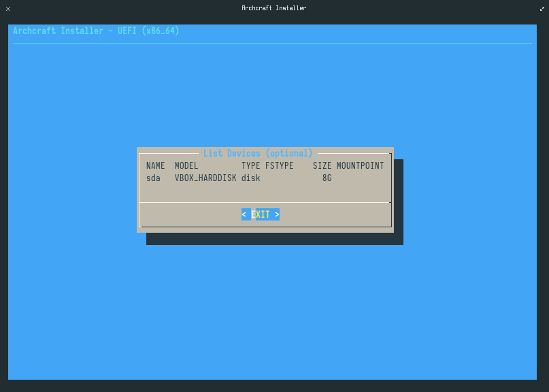The image size is (549, 392).
Task: Click the NAME column header
Action: [156, 165]
